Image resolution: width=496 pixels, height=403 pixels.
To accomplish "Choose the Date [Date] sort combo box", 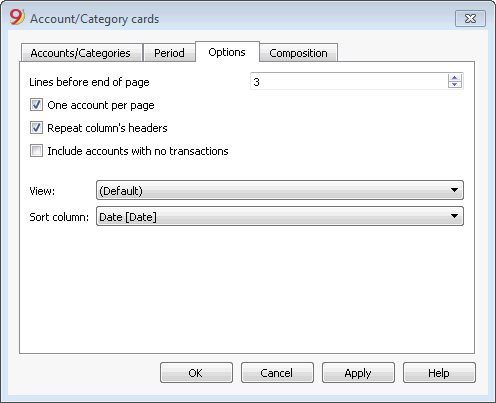I will pyautogui.click(x=280, y=216).
